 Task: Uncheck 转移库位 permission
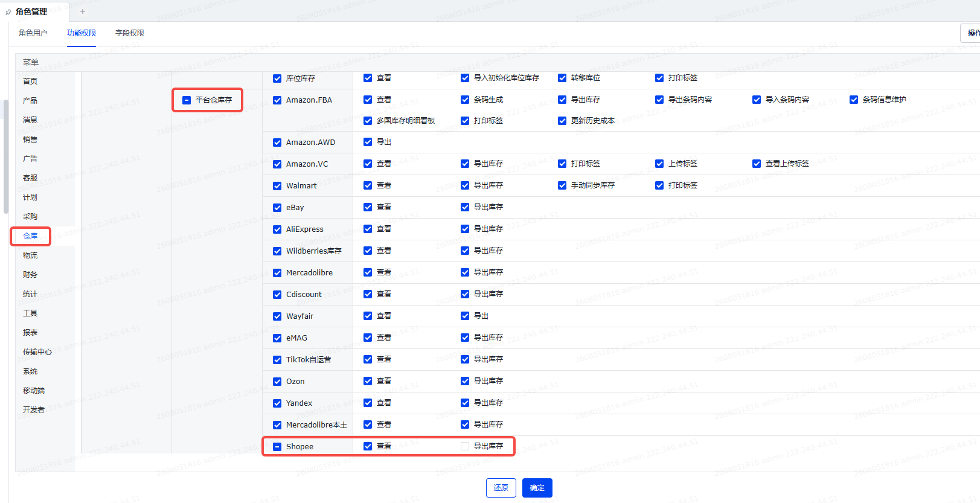[562, 78]
